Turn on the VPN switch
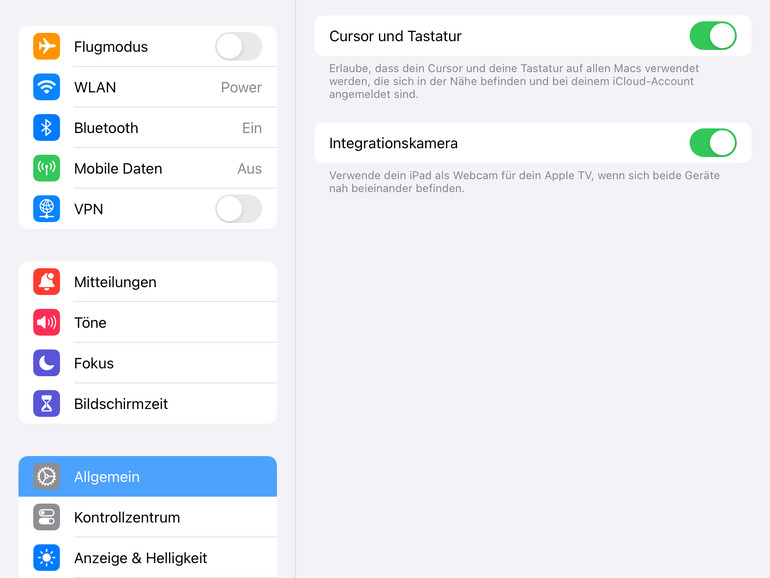 coord(238,209)
